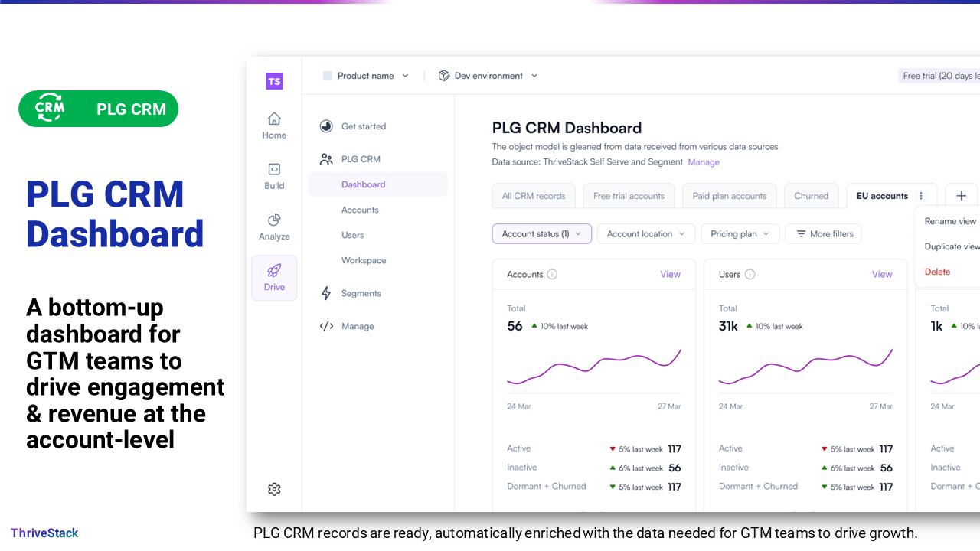
Task: Open the Product name dropdown
Action: point(366,76)
